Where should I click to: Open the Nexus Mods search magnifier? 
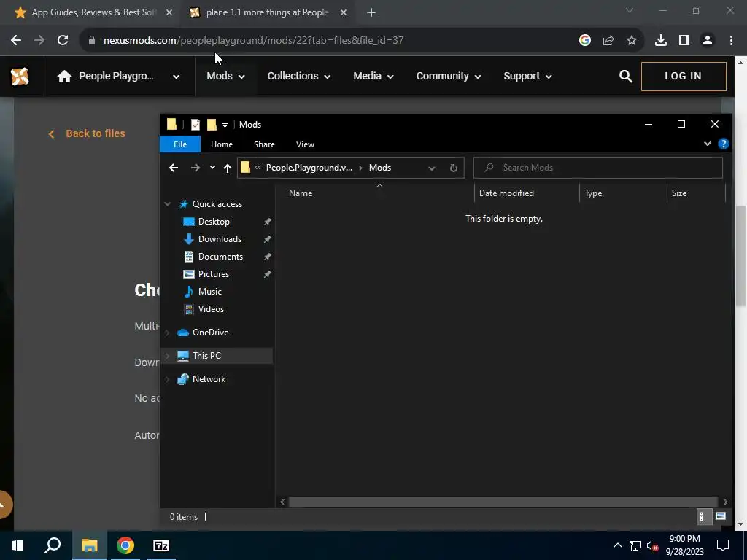point(625,76)
